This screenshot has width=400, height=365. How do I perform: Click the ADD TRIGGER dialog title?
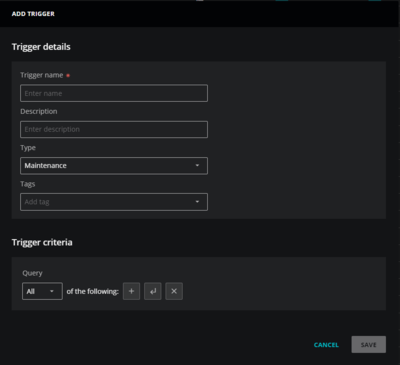click(33, 14)
